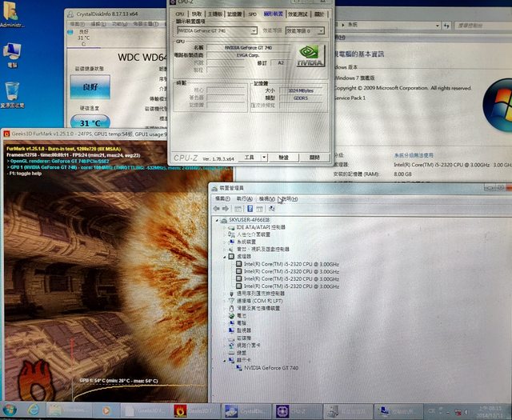The image size is (512, 420).
Task: Open the display device selection dropdown in CPU-Z
Action: click(x=252, y=30)
